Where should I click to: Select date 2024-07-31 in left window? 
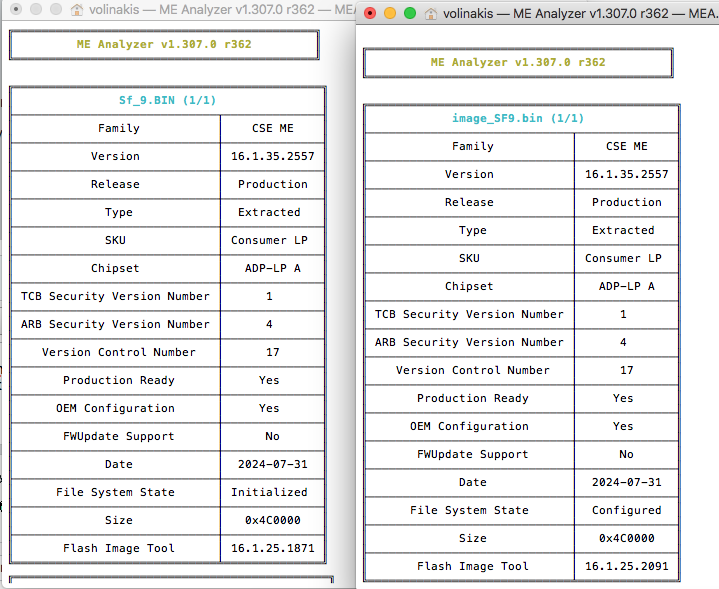click(273, 464)
